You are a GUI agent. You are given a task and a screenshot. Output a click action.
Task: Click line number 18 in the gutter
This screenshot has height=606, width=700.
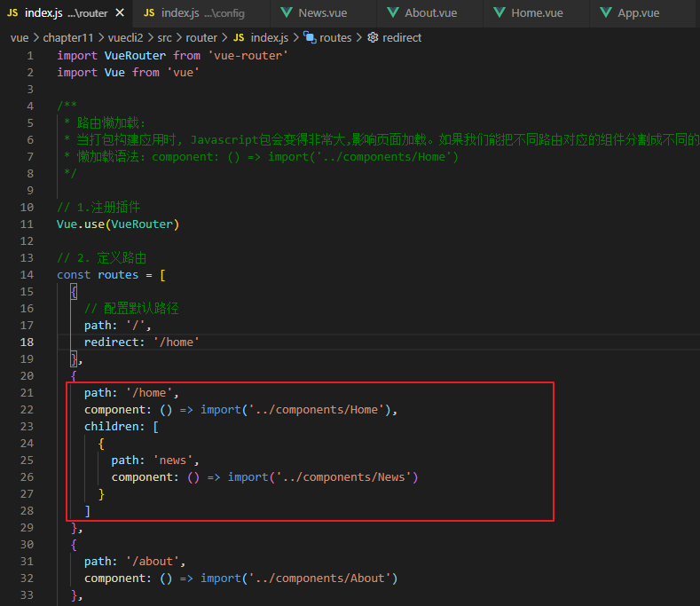27,342
